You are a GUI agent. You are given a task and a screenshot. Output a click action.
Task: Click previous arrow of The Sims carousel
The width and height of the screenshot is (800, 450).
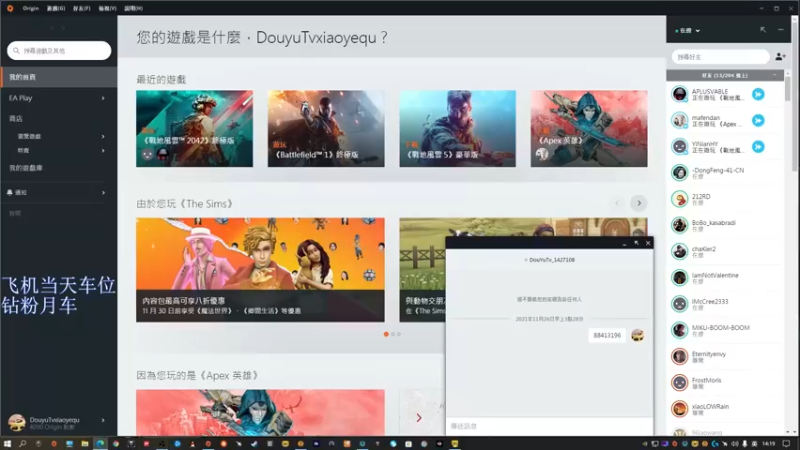pos(617,203)
